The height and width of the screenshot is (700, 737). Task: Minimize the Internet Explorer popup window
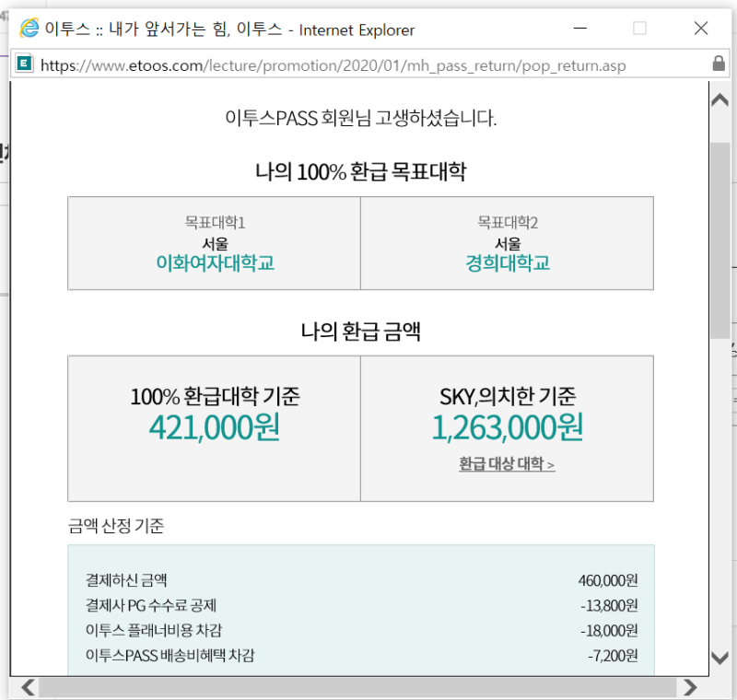pyautogui.click(x=580, y=29)
